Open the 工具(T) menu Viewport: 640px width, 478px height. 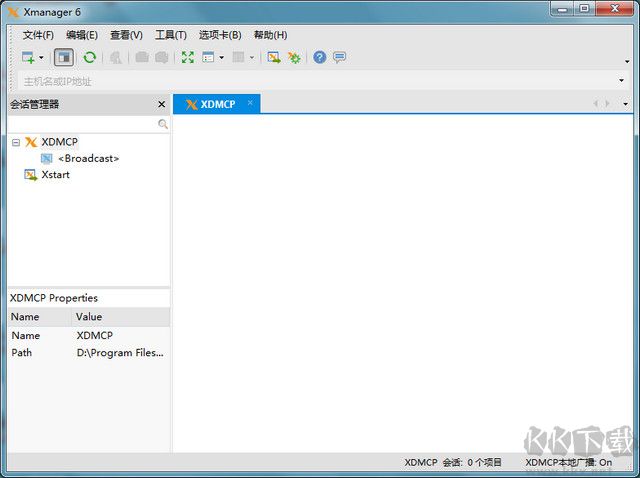tap(170, 35)
